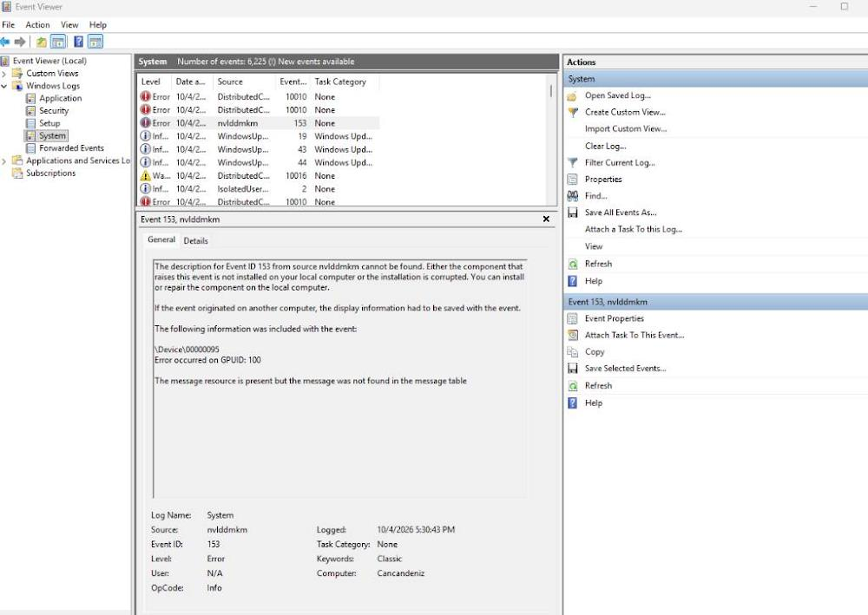Click Attach a Task To this Log...
The width and height of the screenshot is (868, 615).
pyautogui.click(x=634, y=229)
